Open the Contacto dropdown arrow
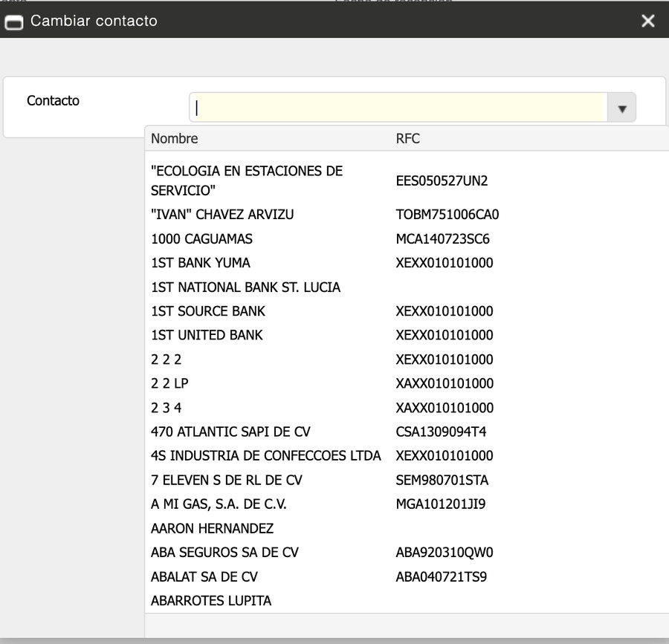Image resolution: width=669 pixels, height=644 pixels. [621, 107]
